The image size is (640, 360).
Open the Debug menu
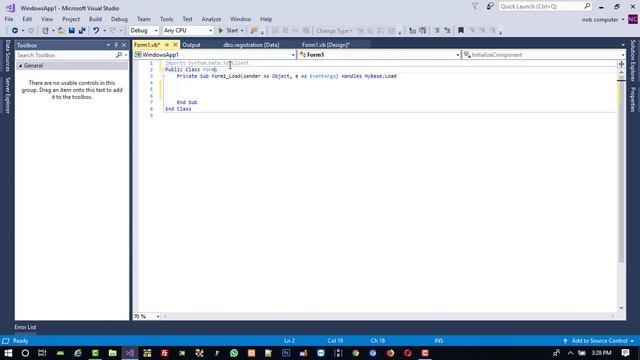click(119, 19)
